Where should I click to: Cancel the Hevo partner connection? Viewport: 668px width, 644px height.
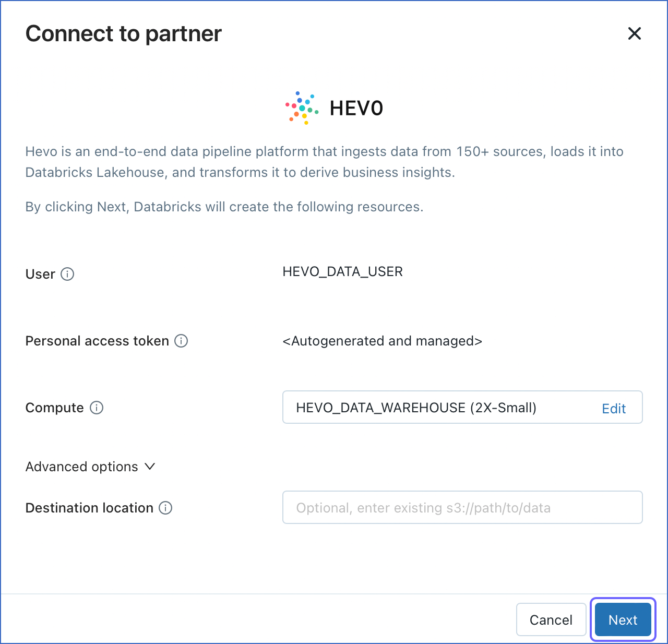coord(551,619)
